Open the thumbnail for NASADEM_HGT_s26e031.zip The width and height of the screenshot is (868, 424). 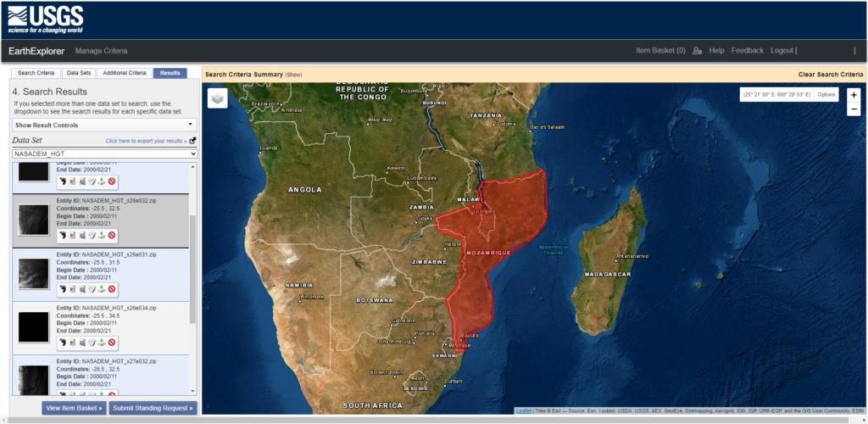click(33, 273)
